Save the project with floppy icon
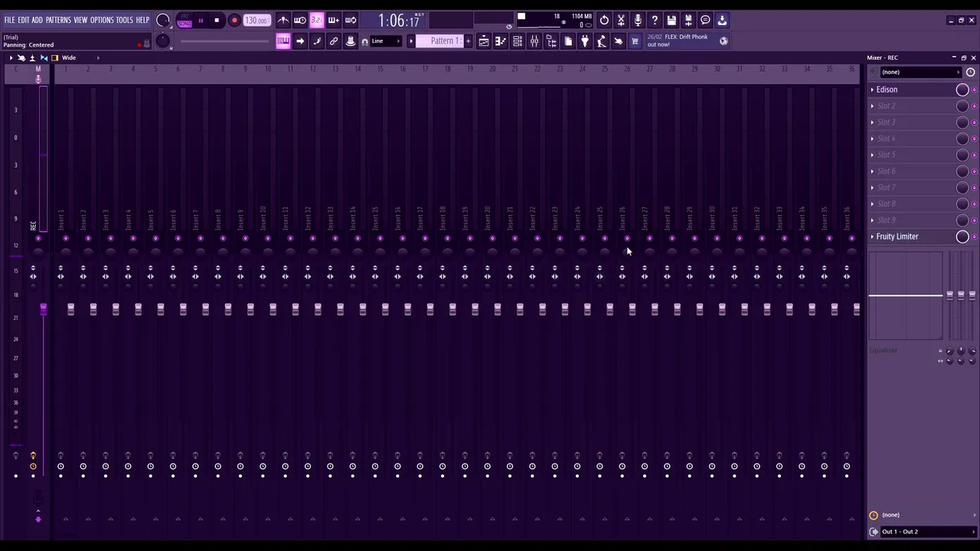The height and width of the screenshot is (551, 980). click(671, 21)
